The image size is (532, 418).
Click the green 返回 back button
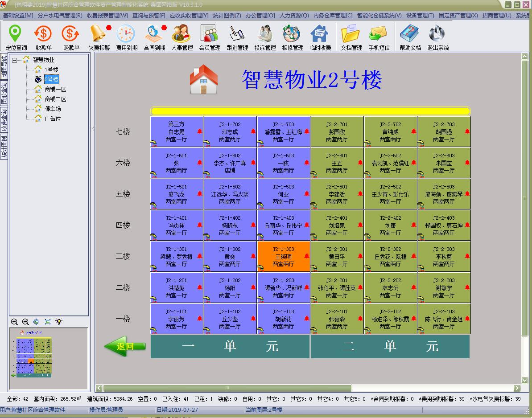tap(126, 346)
